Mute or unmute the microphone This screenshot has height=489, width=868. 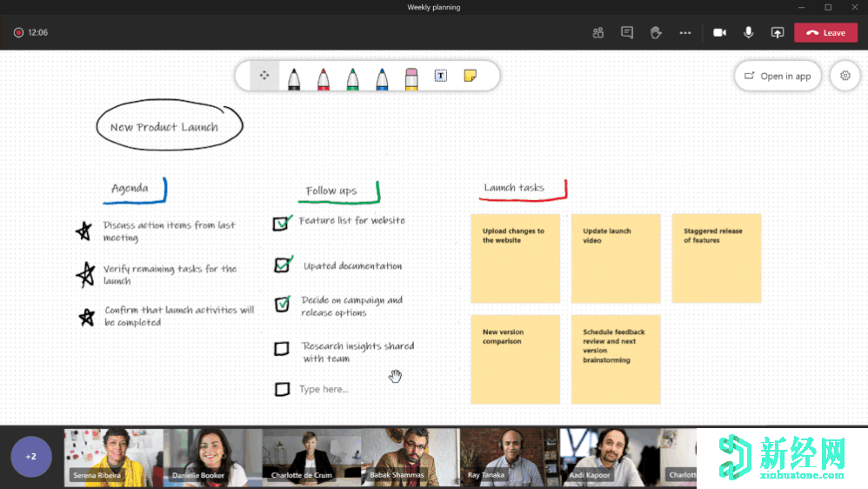(749, 33)
